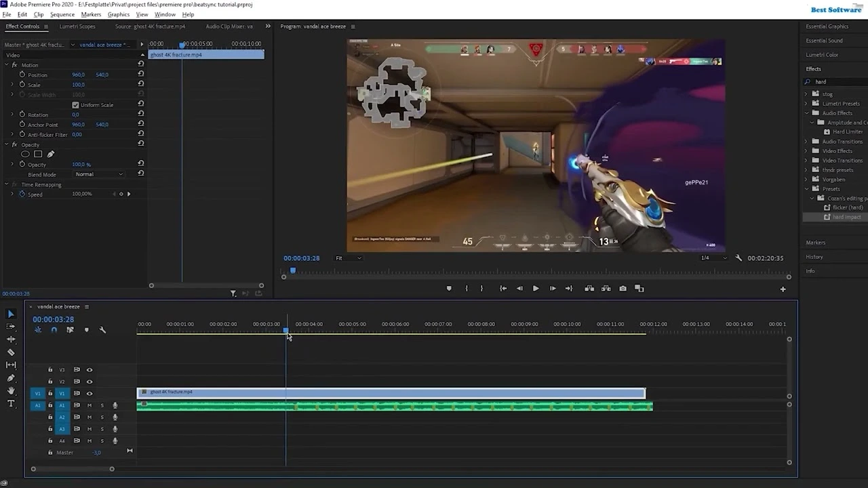This screenshot has height=488, width=868.
Task: Show overflow panel tabs chevron
Action: tap(268, 26)
